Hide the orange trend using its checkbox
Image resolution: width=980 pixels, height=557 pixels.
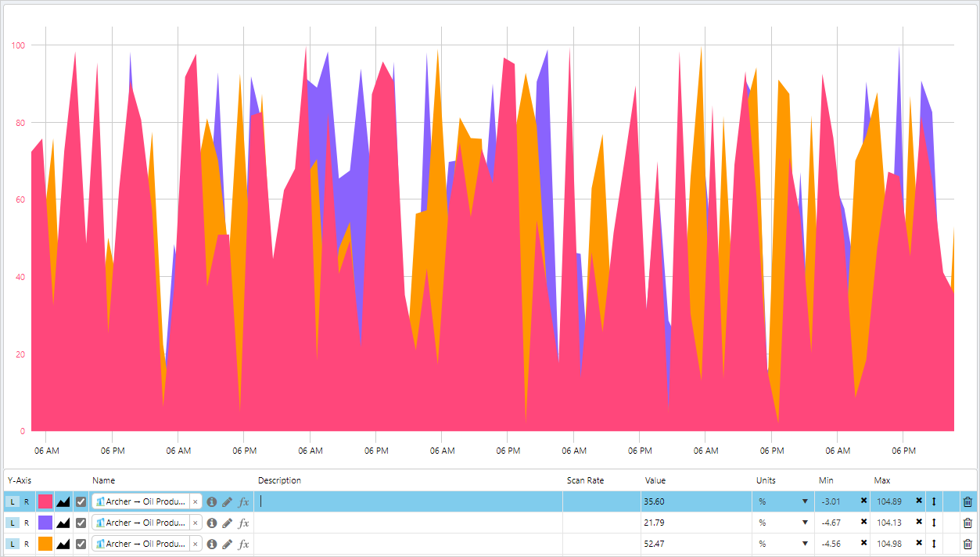click(81, 544)
